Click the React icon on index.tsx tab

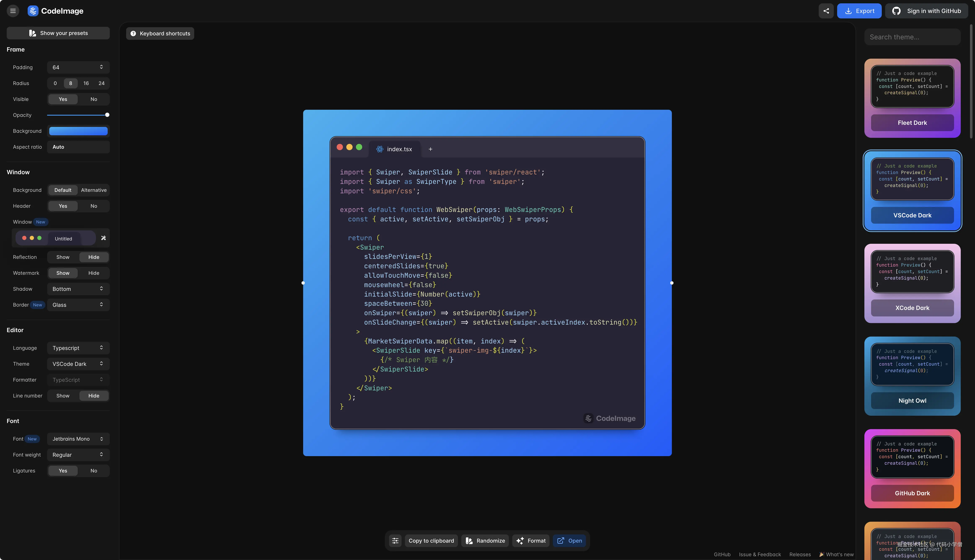pyautogui.click(x=380, y=149)
